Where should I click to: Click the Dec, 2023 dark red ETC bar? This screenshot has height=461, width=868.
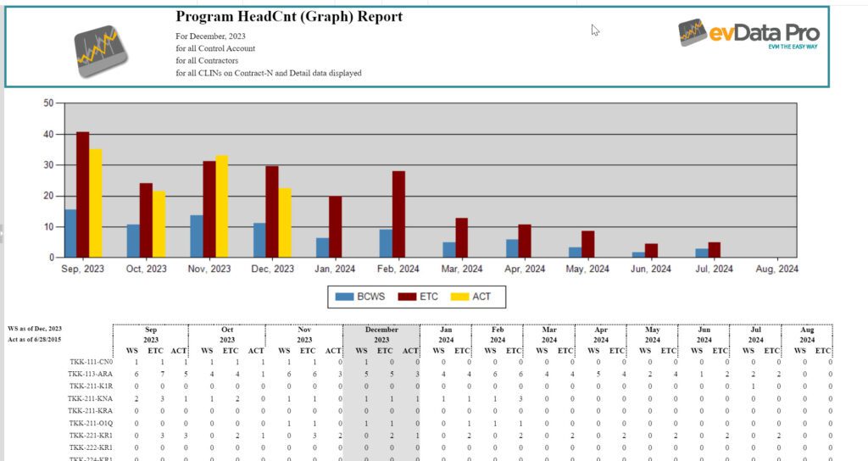point(272,211)
